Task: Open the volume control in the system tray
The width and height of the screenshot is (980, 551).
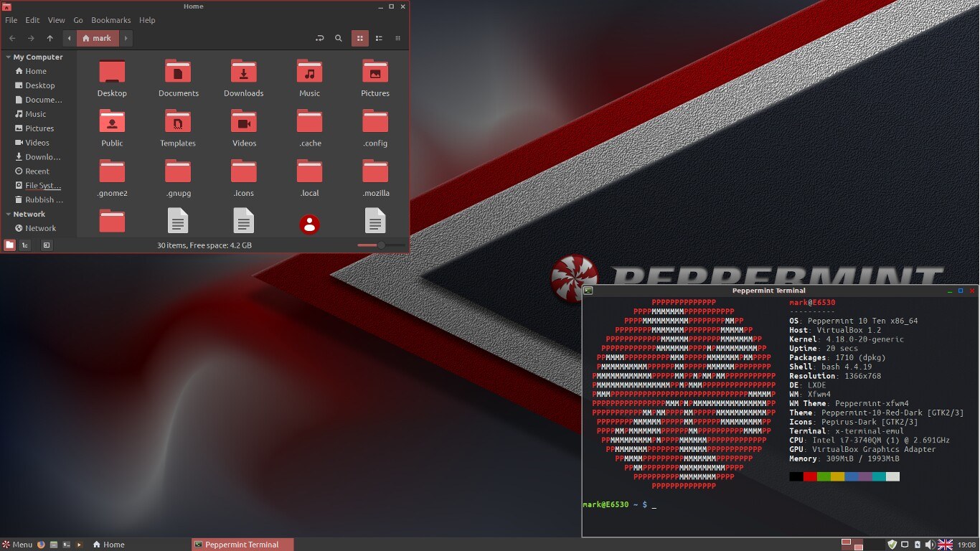Action: pos(930,544)
